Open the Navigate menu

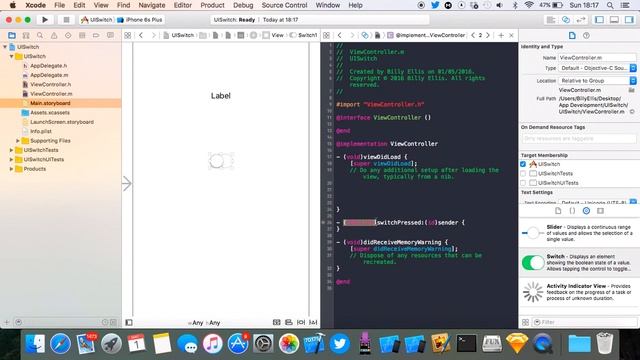[x=152, y=5]
